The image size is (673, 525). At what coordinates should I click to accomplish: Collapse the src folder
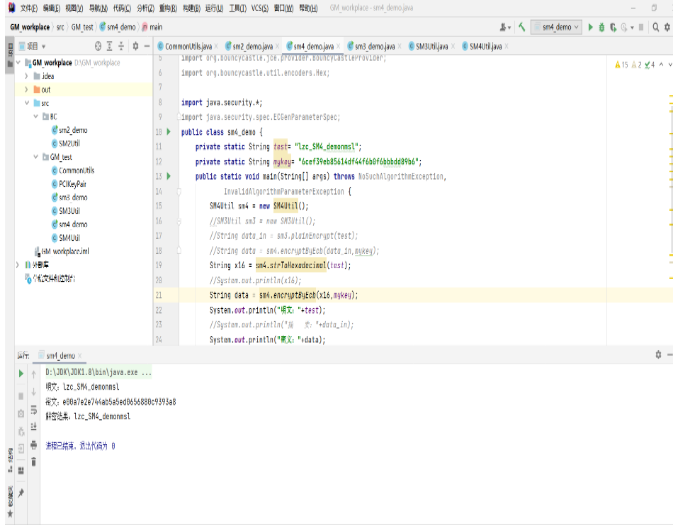click(x=27, y=103)
